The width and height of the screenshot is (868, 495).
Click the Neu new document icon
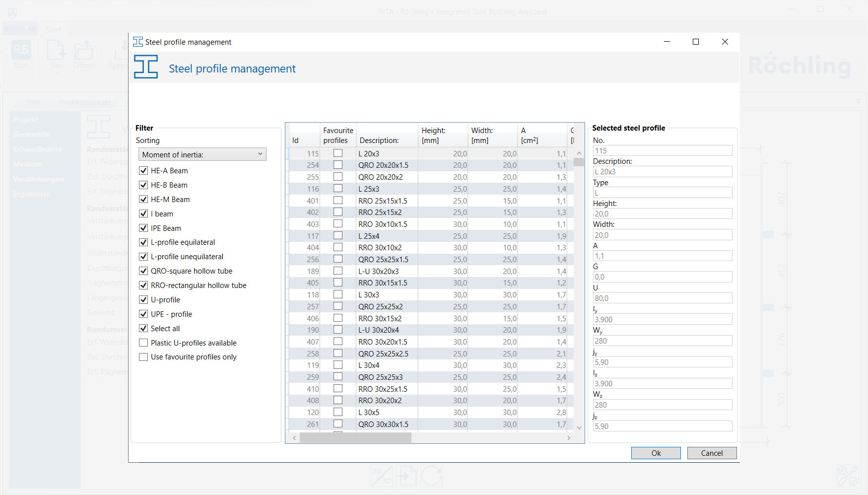click(57, 51)
